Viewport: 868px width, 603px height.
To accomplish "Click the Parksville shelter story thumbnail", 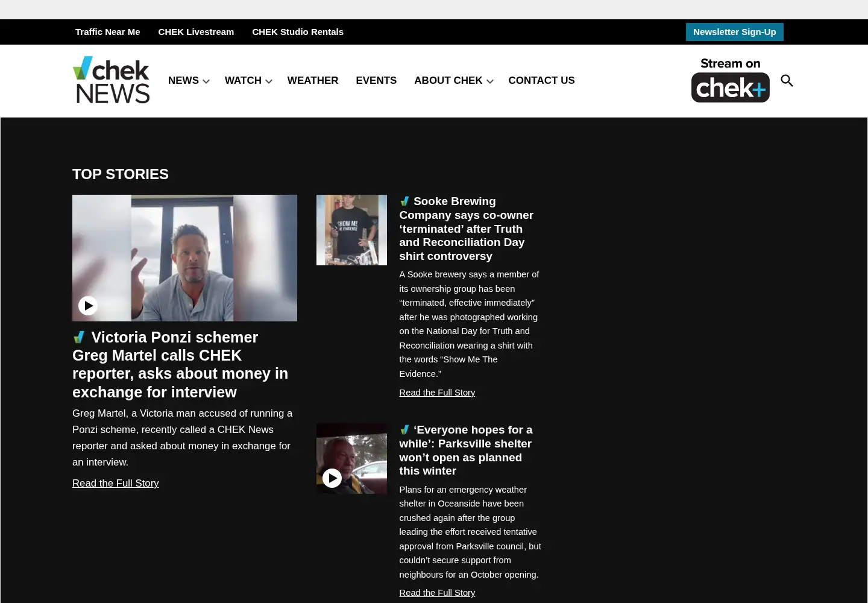I will point(351,458).
